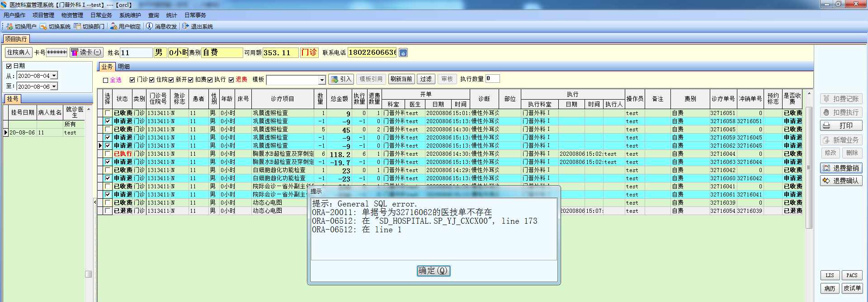Toggle the 日期 date filter checkbox
Screen dimensions: 868x302
click(9, 66)
